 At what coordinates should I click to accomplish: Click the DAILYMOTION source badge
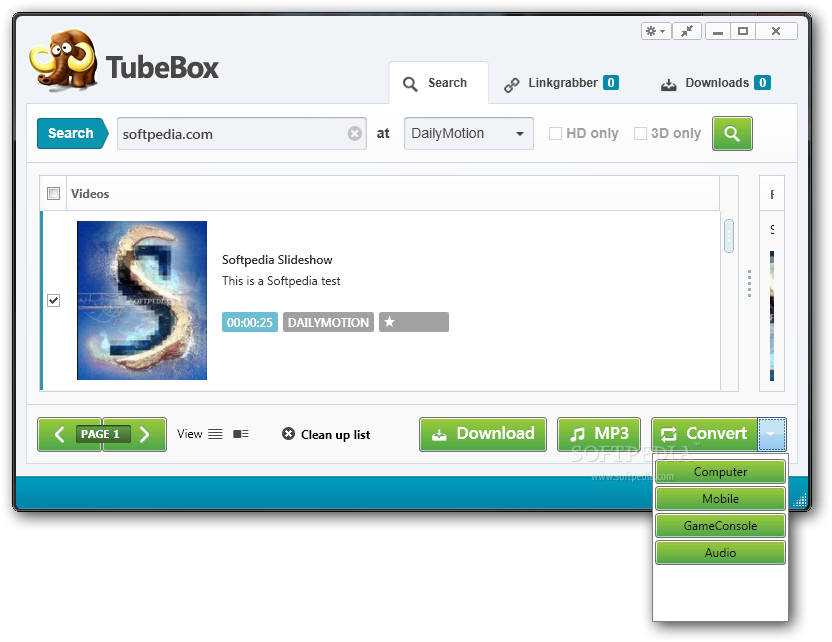[x=328, y=322]
